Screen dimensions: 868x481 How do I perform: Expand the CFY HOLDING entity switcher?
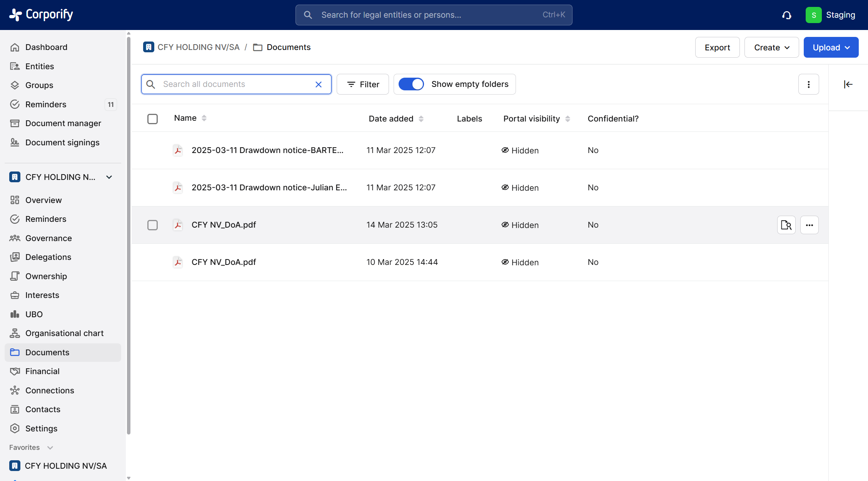tap(109, 177)
